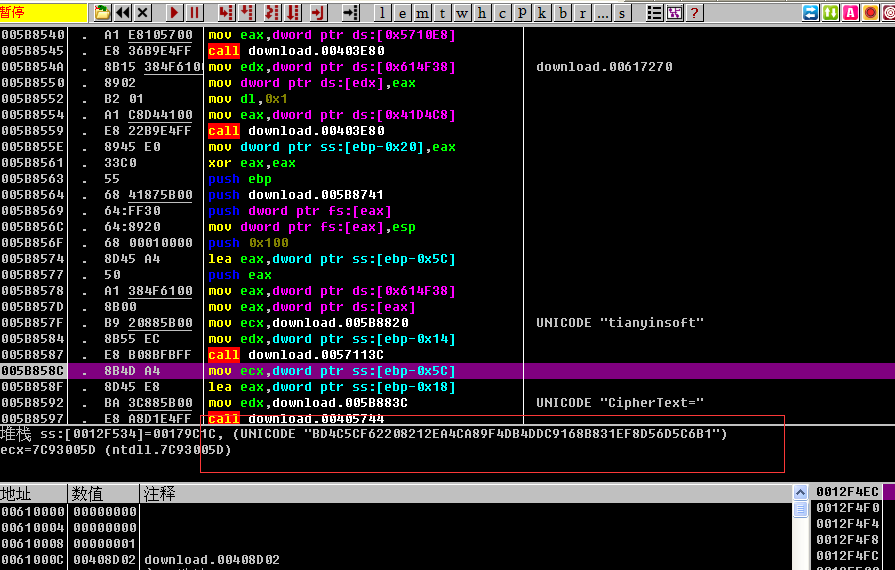Screen dimensions: 895x570
Task: Open the Log window with 'l' button
Action: (x=383, y=13)
